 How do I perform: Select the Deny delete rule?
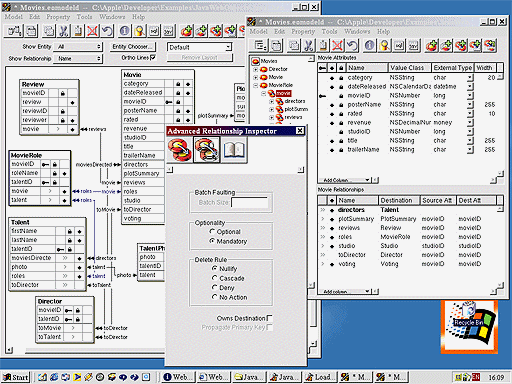point(215,287)
